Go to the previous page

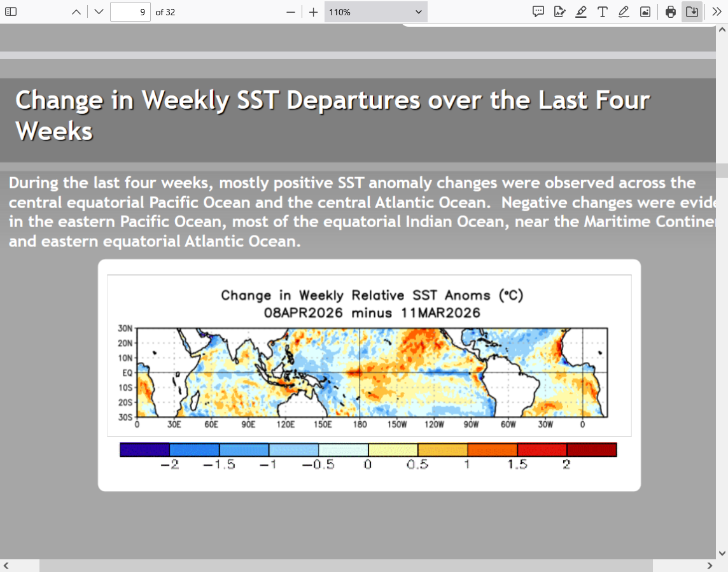pyautogui.click(x=76, y=11)
